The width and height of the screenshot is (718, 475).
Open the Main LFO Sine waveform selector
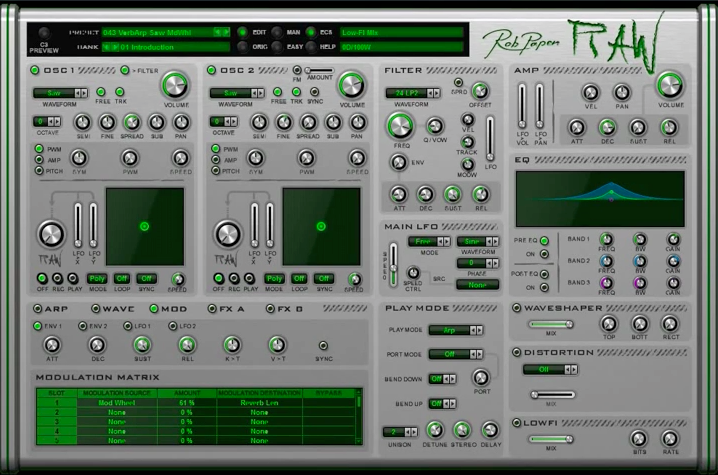tap(478, 241)
